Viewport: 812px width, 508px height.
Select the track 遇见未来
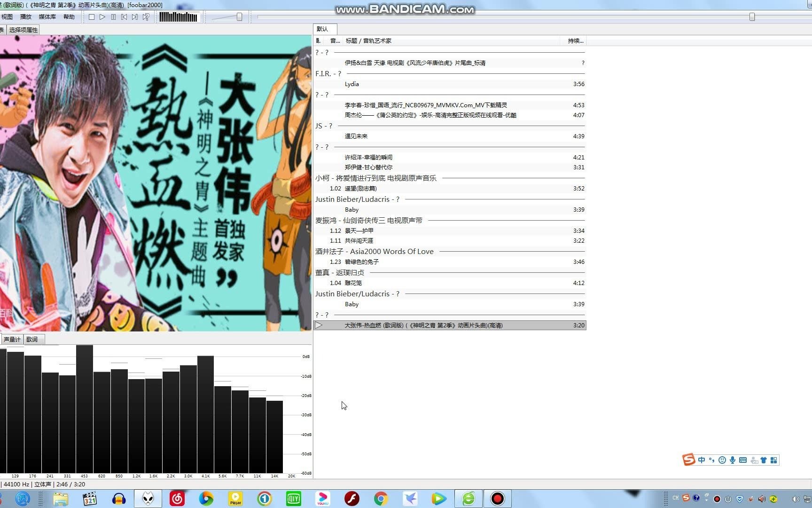tap(450, 136)
